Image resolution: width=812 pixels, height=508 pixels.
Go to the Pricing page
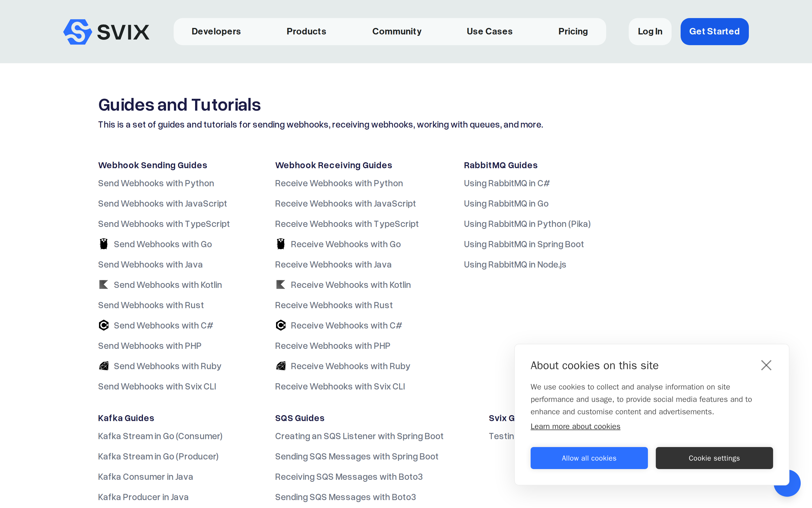(573, 32)
